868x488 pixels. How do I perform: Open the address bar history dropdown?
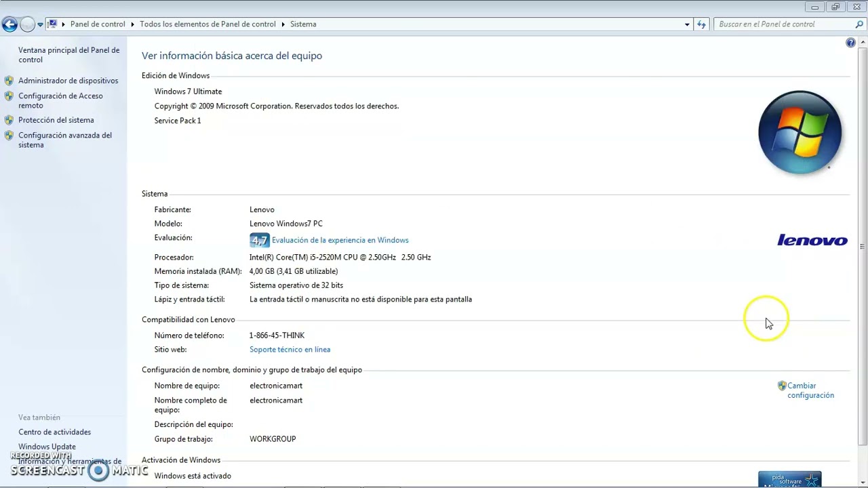coord(687,24)
